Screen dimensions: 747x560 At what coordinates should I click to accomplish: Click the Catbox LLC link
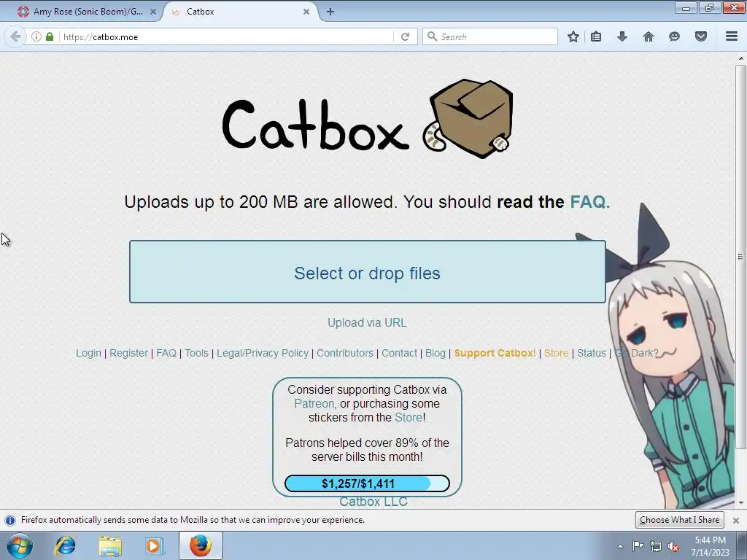click(373, 502)
